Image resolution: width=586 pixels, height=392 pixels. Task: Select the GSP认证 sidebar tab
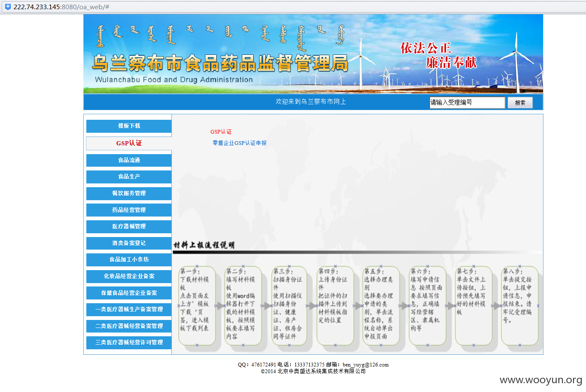coord(129,143)
